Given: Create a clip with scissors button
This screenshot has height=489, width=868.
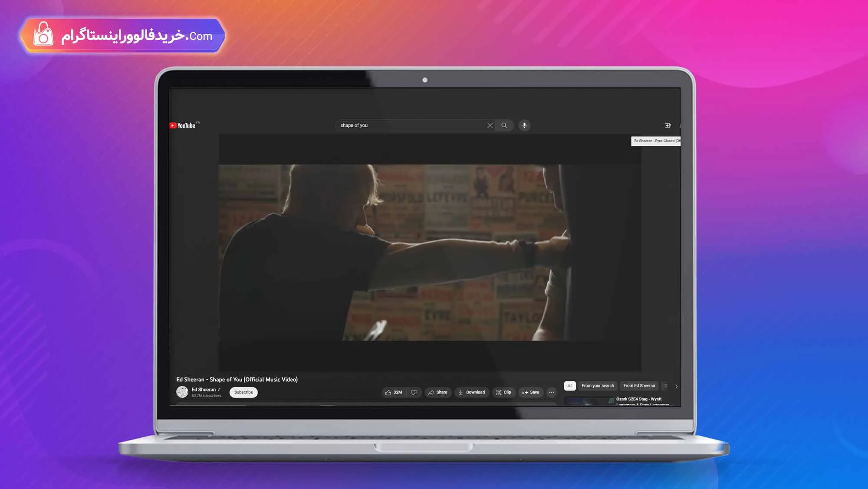Looking at the screenshot, I should pyautogui.click(x=503, y=392).
